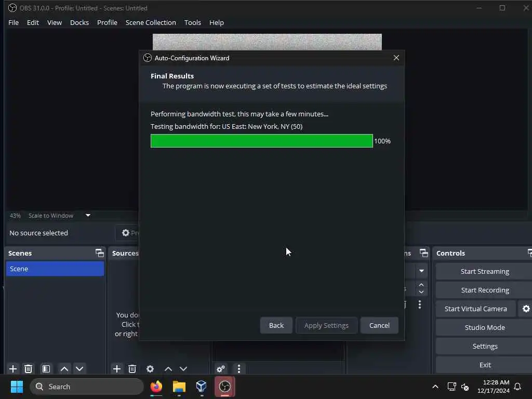Click Start Streaming
The image size is (532, 399).
485,271
